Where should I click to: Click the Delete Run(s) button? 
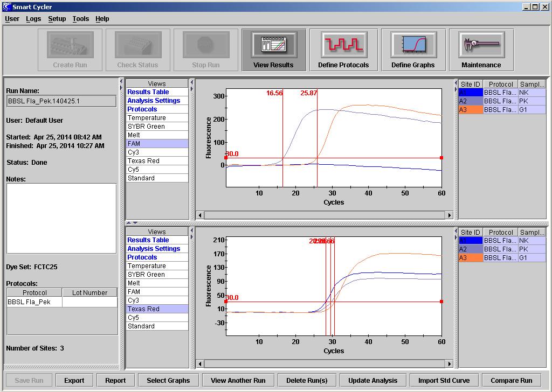point(307,380)
